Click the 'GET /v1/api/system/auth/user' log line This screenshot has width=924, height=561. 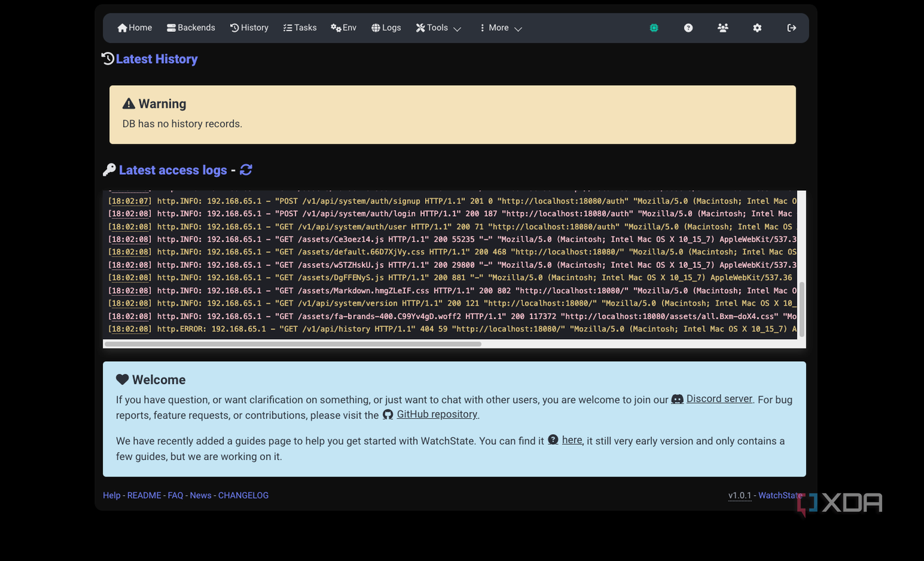[452, 227]
